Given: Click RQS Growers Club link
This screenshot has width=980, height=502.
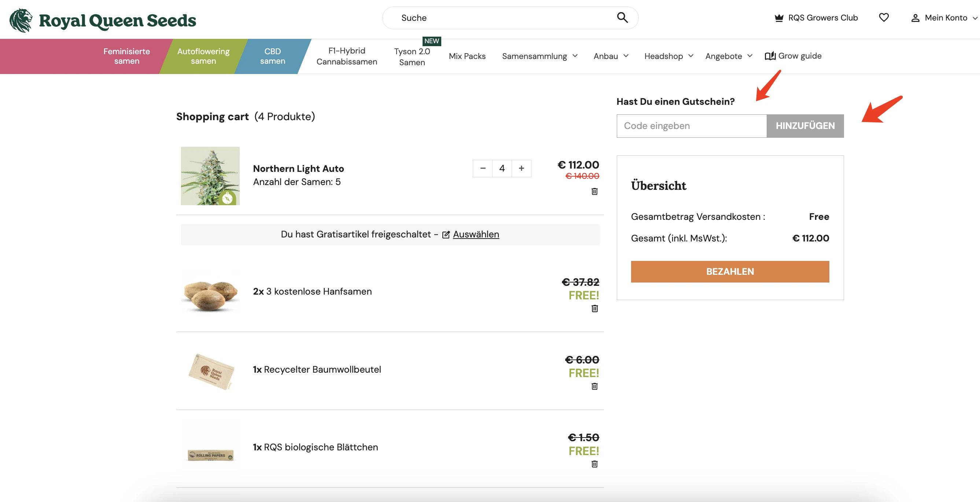Looking at the screenshot, I should pyautogui.click(x=816, y=18).
